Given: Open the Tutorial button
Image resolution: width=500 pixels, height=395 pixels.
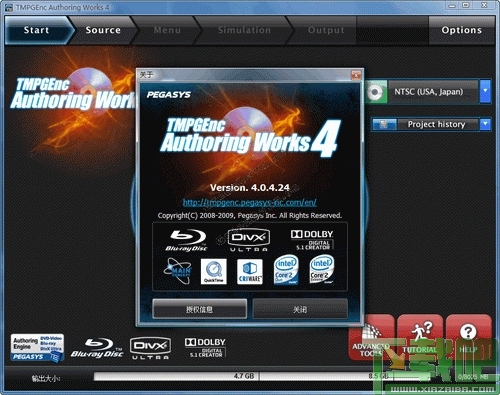Looking at the screenshot, I should pos(420,337).
